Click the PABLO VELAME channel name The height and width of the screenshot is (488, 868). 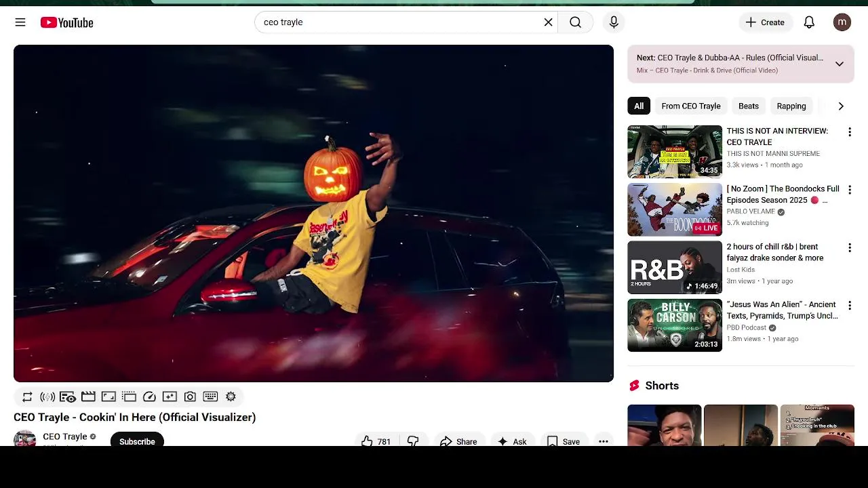(x=751, y=211)
